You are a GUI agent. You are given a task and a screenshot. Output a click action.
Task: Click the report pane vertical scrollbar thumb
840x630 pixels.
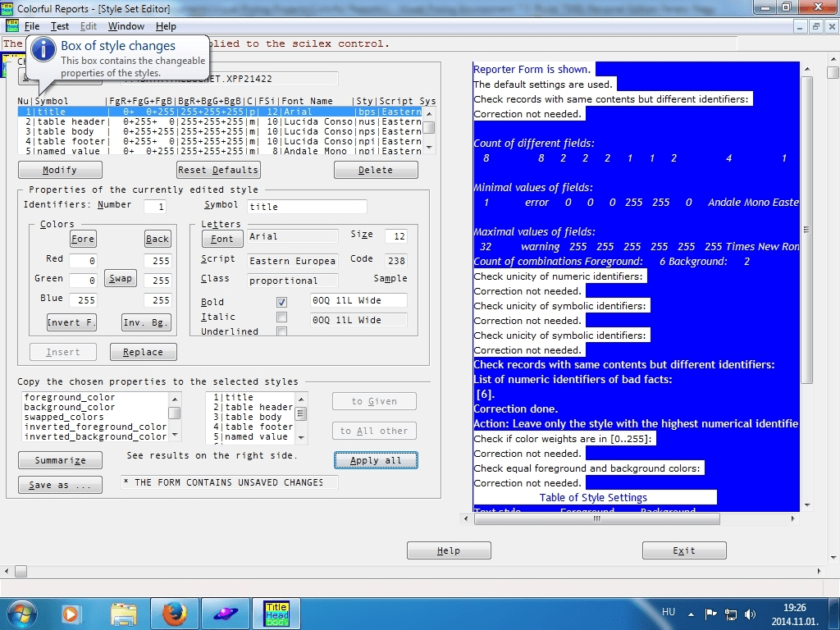[807, 230]
